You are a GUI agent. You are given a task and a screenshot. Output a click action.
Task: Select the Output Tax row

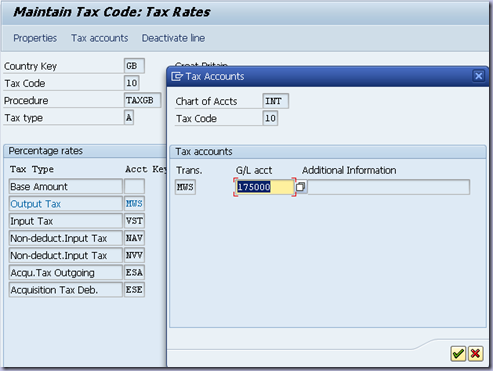tap(66, 204)
